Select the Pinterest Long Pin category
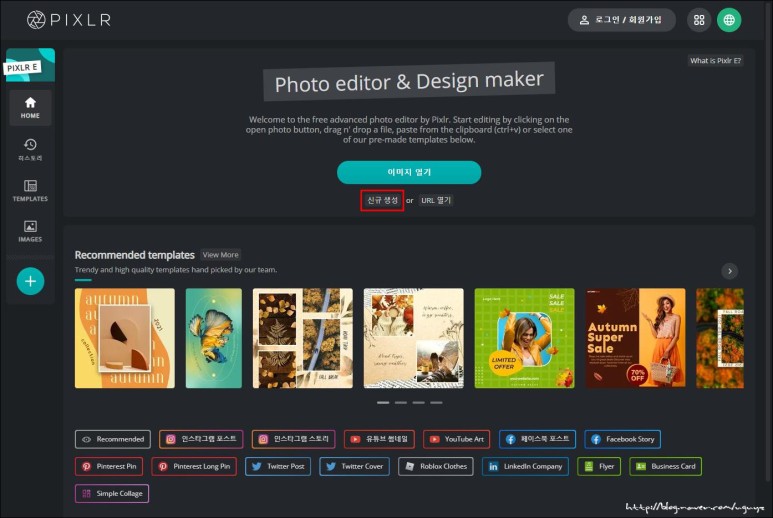This screenshot has width=773, height=518. pos(194,466)
